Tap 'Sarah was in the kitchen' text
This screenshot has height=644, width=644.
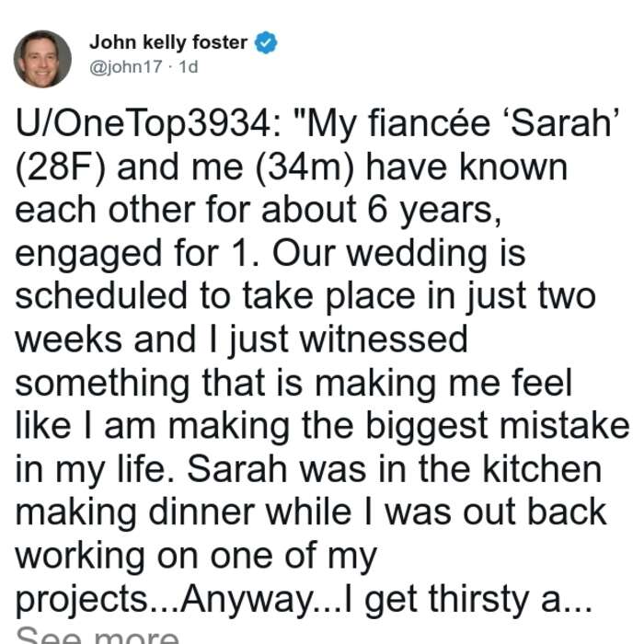tap(395, 469)
